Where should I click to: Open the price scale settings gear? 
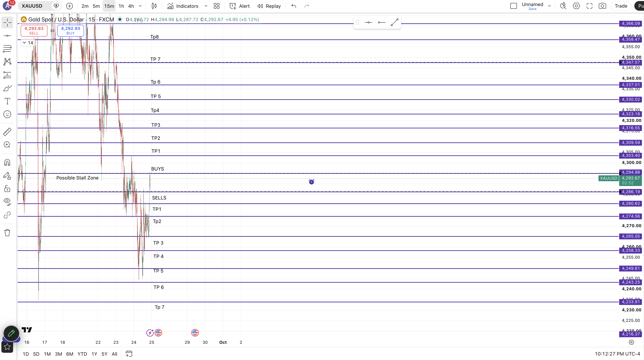click(631, 342)
